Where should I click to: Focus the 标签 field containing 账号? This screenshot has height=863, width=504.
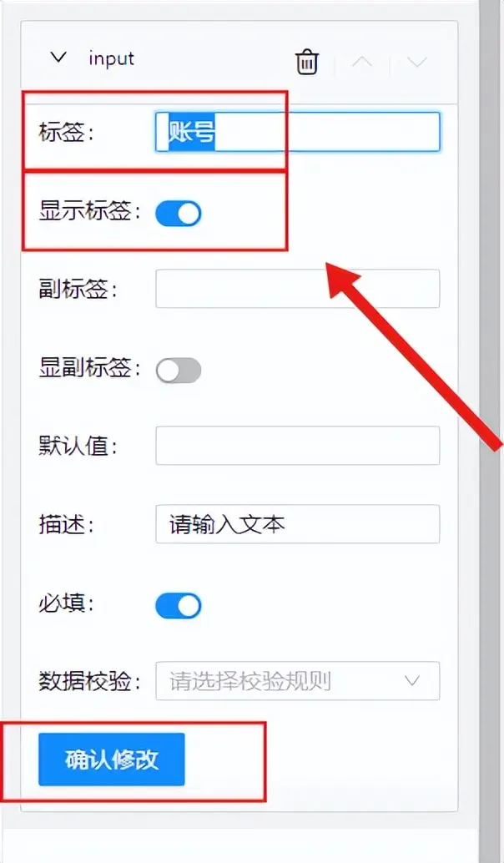click(x=298, y=132)
